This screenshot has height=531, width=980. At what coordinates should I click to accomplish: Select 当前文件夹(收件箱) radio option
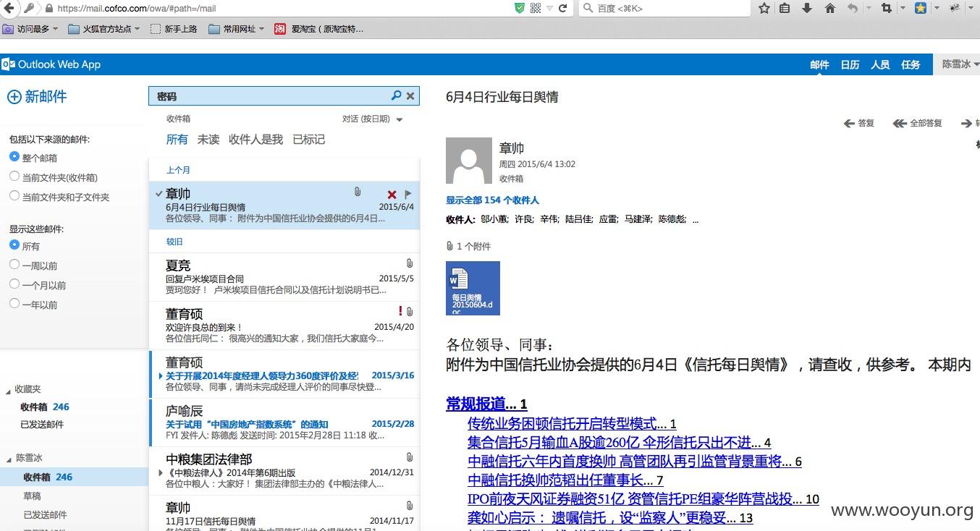point(14,177)
